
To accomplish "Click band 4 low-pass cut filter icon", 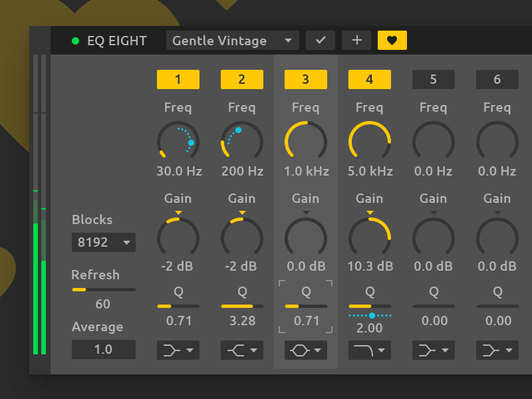I will (x=370, y=350).
